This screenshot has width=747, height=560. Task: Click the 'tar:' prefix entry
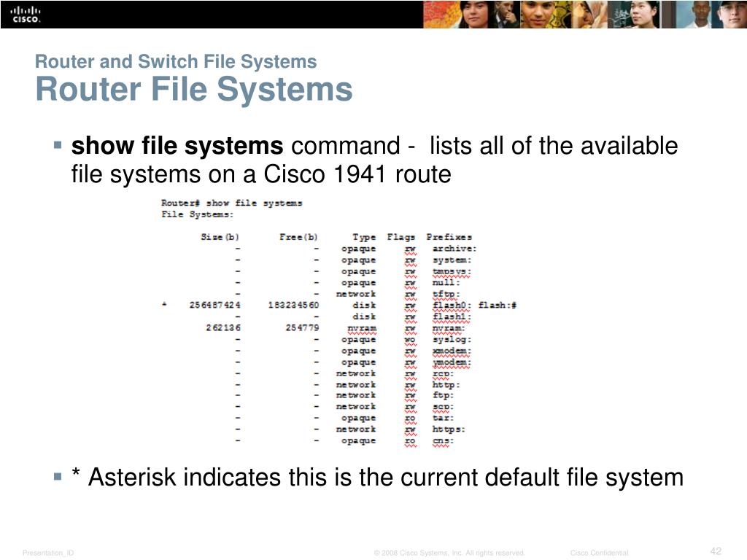(443, 418)
